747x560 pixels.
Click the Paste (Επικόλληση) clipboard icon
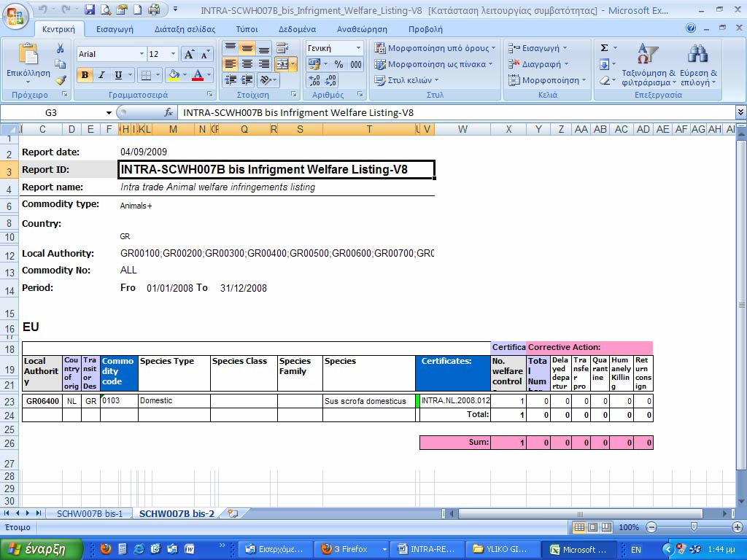pyautogui.click(x=28, y=54)
